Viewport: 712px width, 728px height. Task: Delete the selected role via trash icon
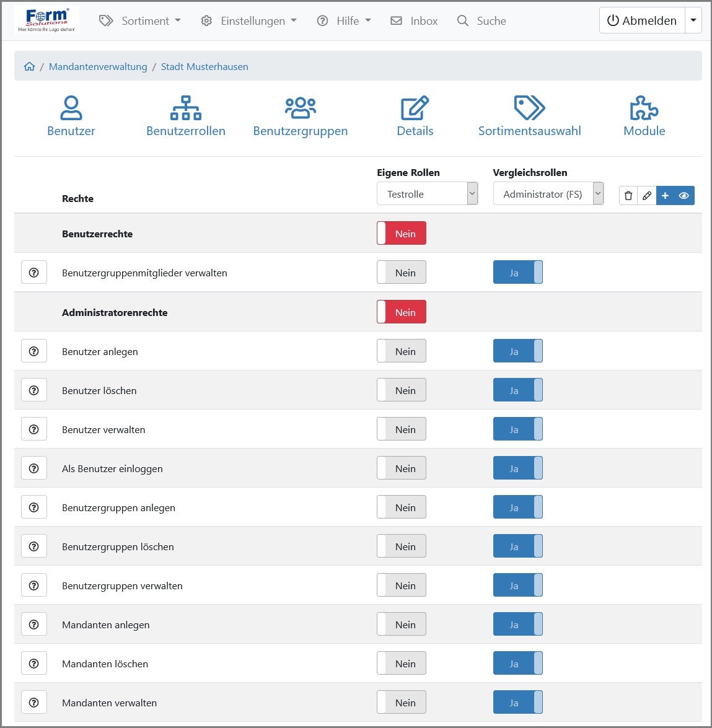[628, 196]
